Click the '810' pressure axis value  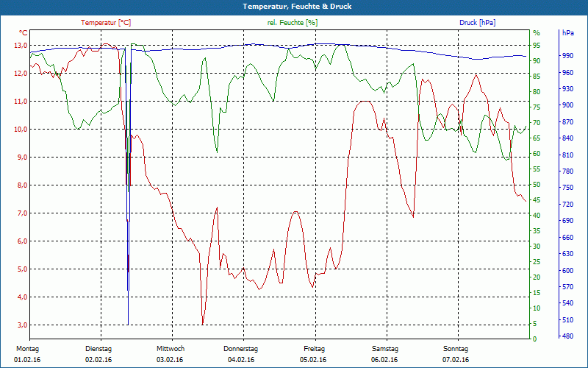567,155
